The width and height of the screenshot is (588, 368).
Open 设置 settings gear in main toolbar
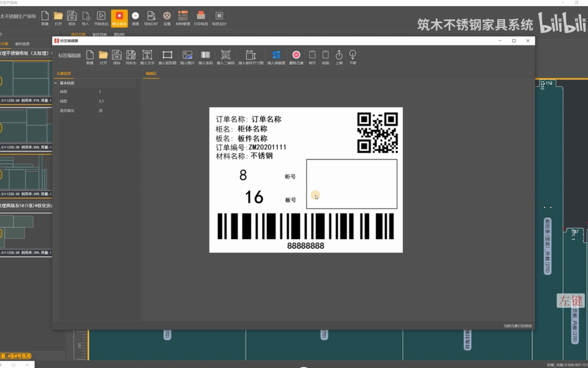pos(167,18)
